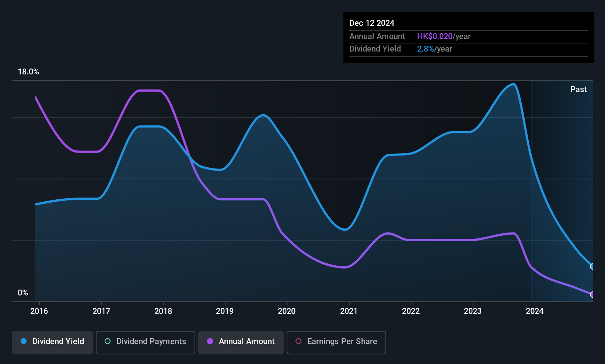The width and height of the screenshot is (605, 364).
Task: Click the Dec 12 2024 tooltip date
Action: tap(372, 23)
